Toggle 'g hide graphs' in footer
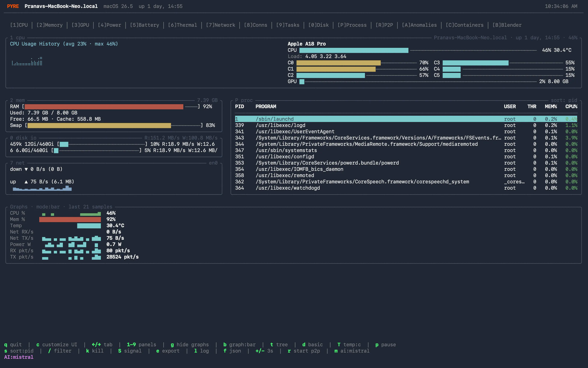588x368 pixels. click(190, 345)
